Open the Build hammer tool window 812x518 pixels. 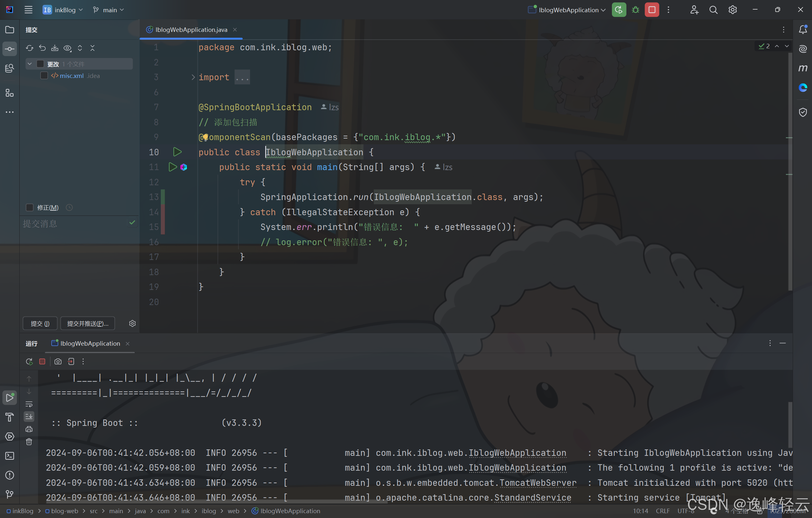click(x=10, y=417)
